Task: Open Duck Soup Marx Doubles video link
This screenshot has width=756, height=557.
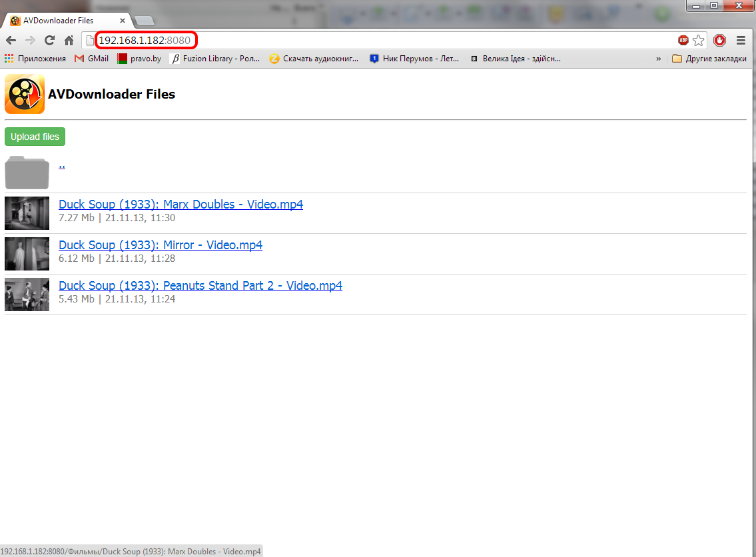Action: click(x=181, y=205)
